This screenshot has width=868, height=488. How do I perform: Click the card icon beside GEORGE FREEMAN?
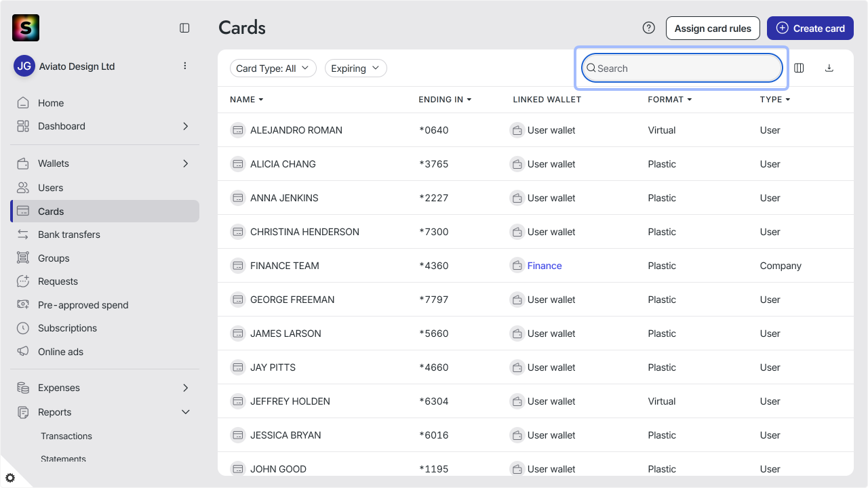[238, 299]
